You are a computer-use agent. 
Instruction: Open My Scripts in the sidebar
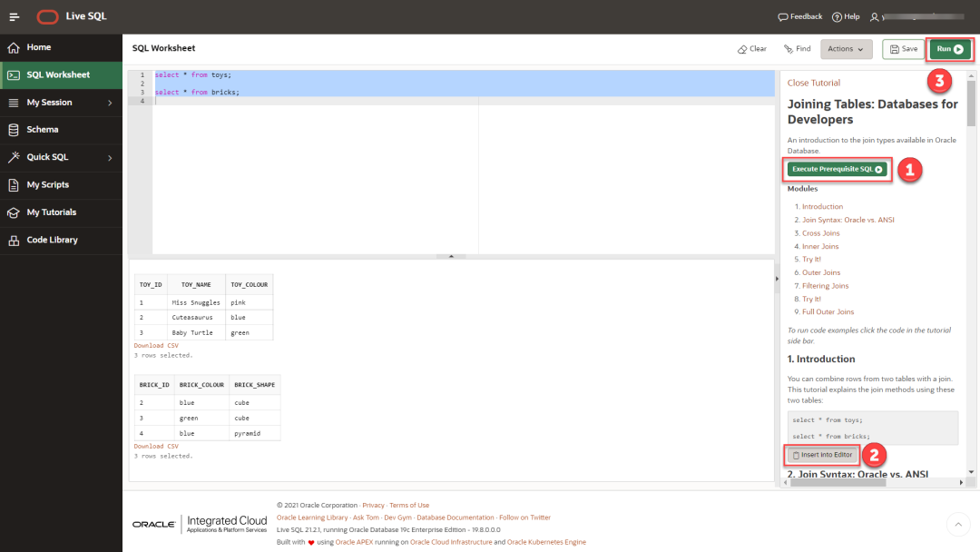[62, 185]
